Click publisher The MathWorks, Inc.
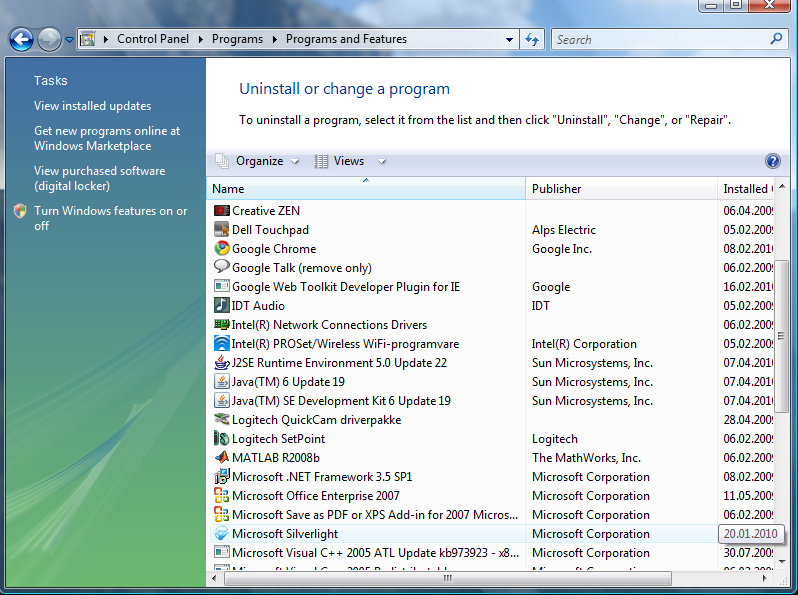798x595 pixels. pos(586,458)
